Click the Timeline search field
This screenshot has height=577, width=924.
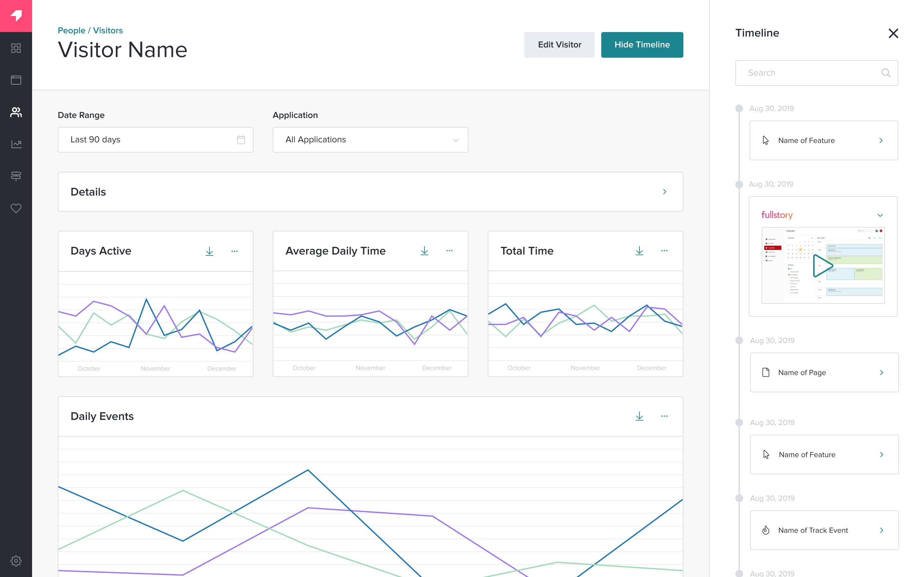point(809,73)
